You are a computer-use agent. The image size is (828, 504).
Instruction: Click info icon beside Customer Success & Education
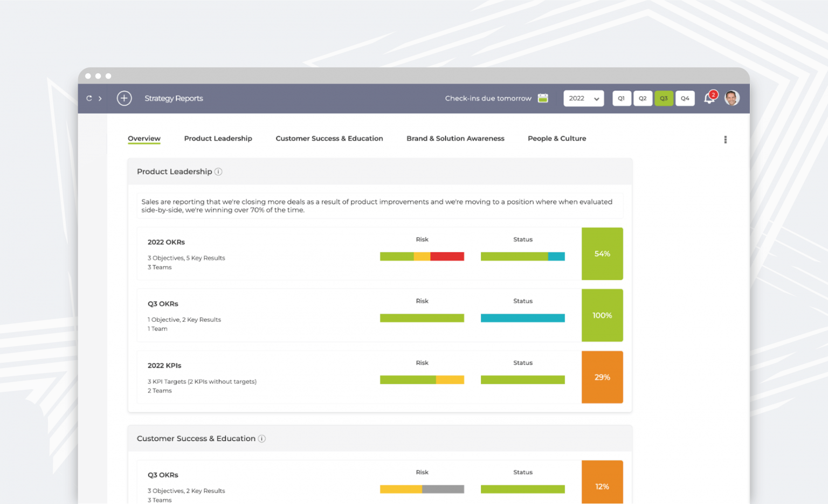pos(261,439)
